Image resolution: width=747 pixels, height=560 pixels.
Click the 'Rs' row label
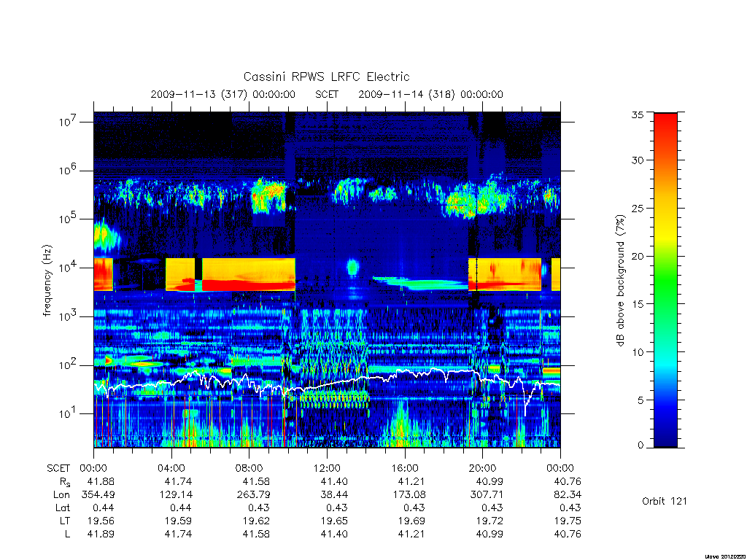point(65,482)
